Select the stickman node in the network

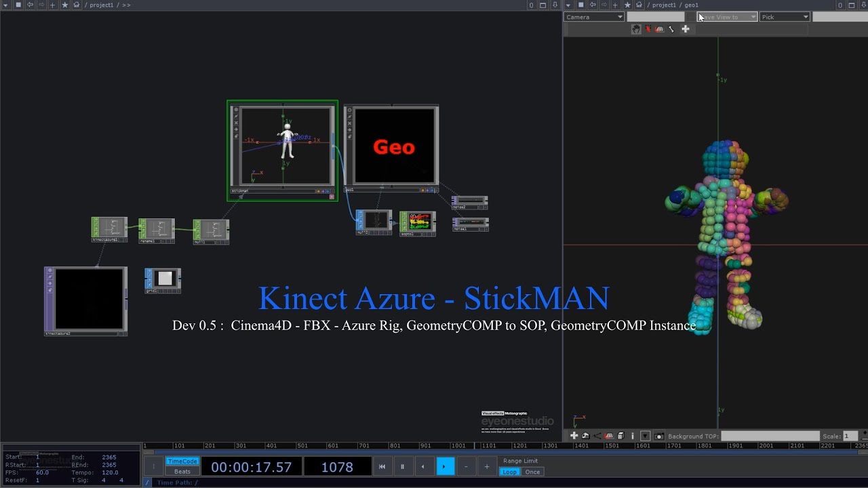point(282,150)
